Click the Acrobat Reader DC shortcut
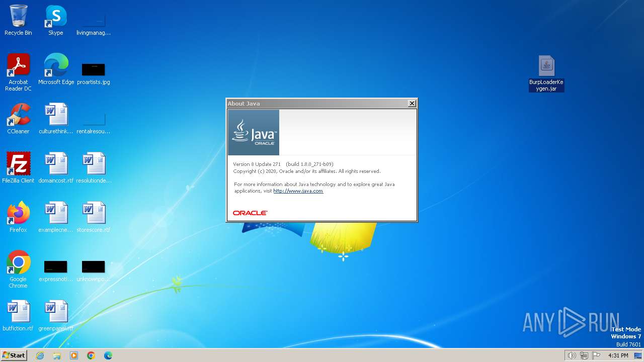 click(18, 72)
